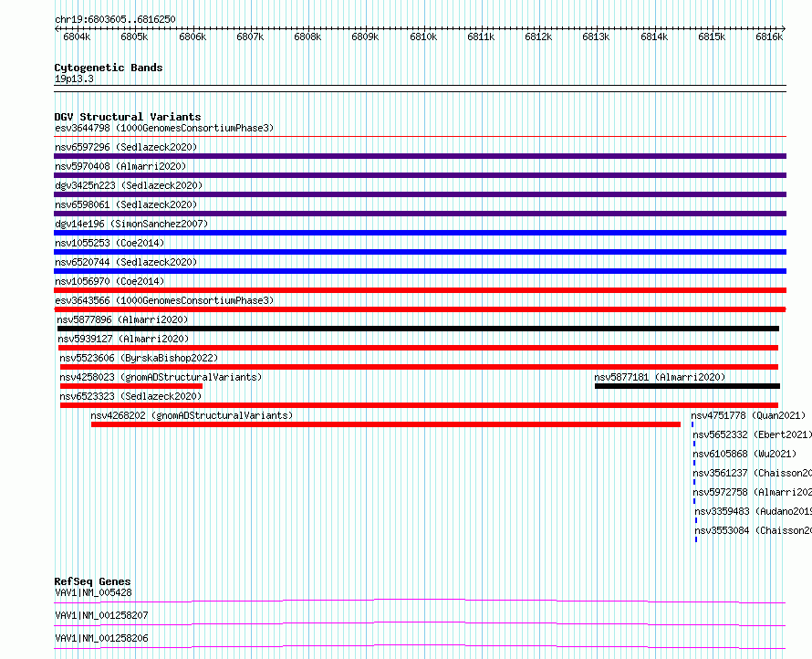
Task: Click nsv5972758 Almarri label
Action: coord(752,492)
